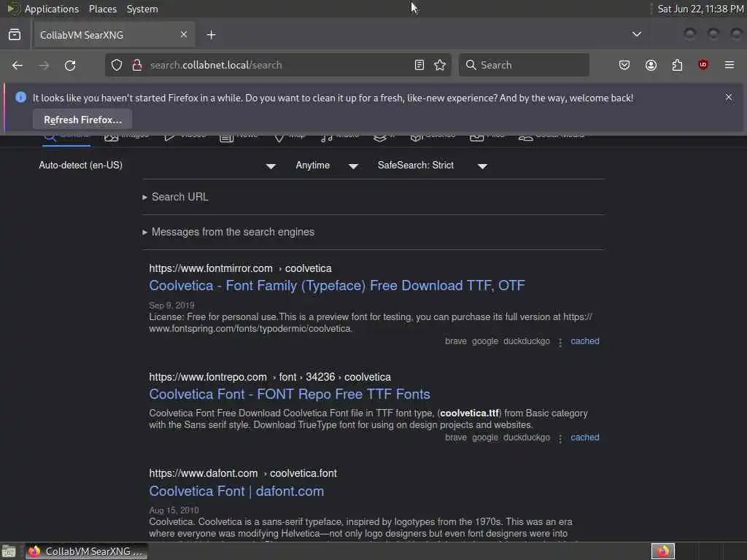Screen dimensions: 747x560
Task: Open Firefox account icon
Action: coord(651,65)
